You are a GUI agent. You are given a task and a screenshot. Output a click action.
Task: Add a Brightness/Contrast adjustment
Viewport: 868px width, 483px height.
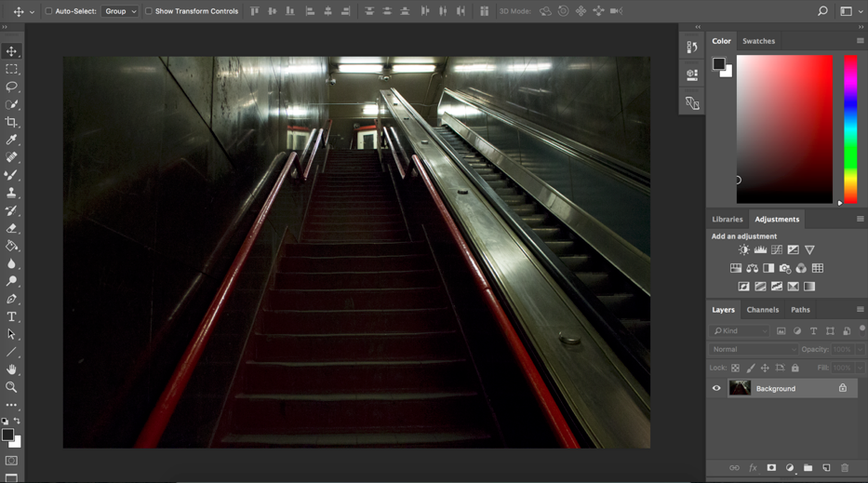pos(743,249)
